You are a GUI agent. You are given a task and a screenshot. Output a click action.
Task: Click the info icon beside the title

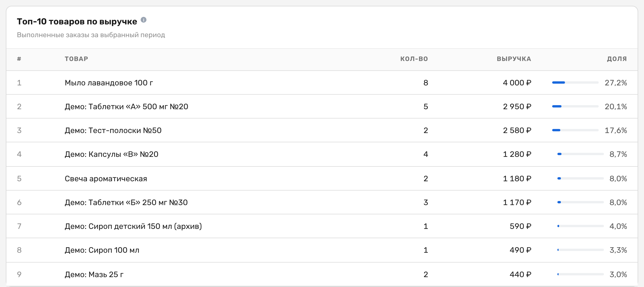(144, 20)
